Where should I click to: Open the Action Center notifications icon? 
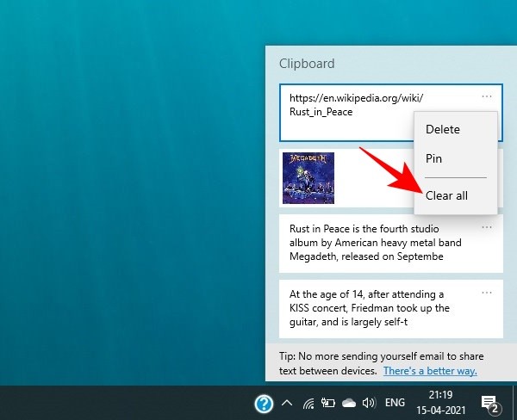click(490, 404)
